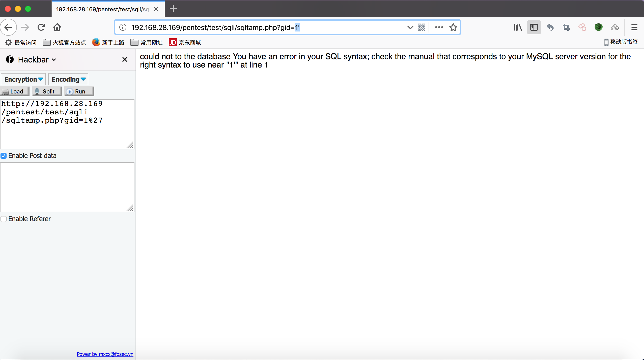Click the Hackbar URL textarea resize handle
644x360 pixels.
(130, 145)
